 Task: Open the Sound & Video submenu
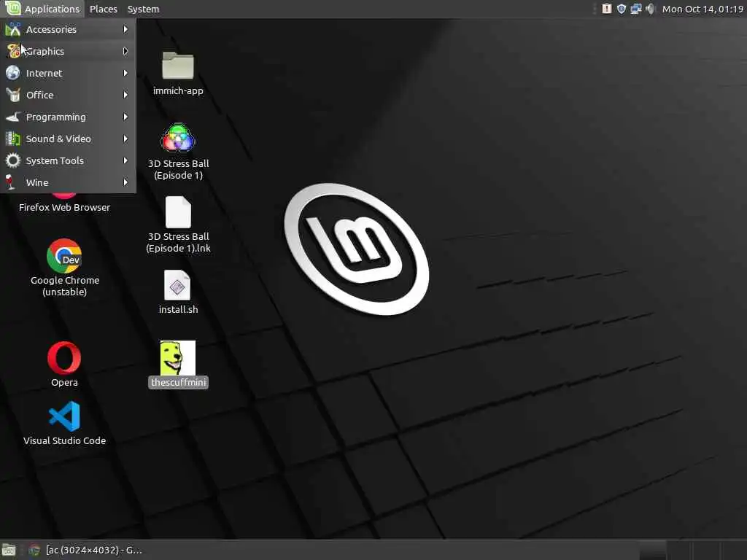tap(68, 139)
